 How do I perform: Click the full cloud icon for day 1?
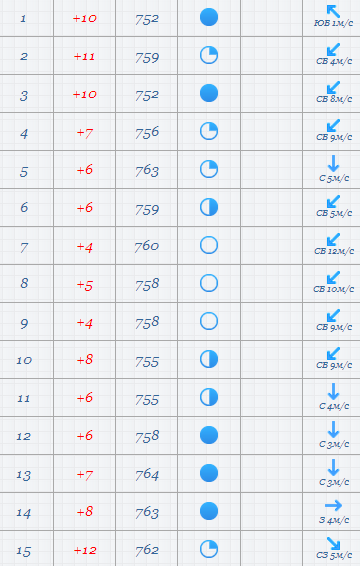point(209,17)
